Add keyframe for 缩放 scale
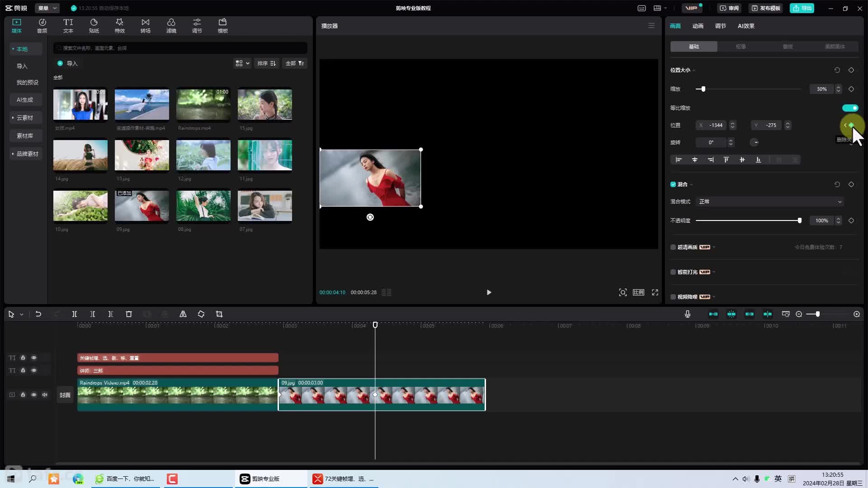 [851, 89]
